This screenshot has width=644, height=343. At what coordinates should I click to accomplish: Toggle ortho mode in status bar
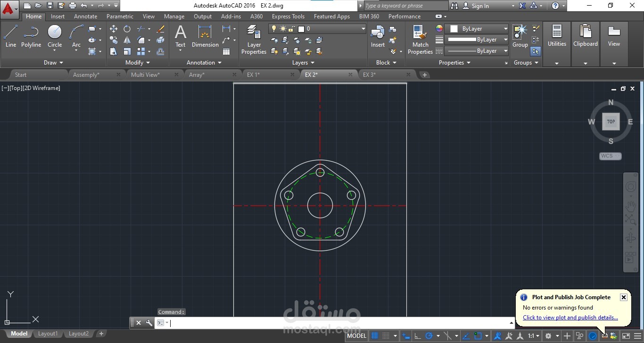(x=417, y=336)
